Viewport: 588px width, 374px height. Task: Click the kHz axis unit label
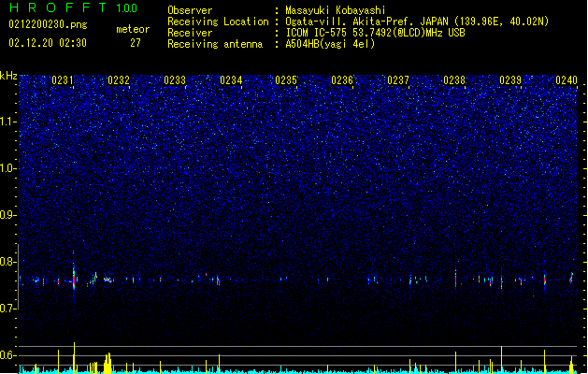point(8,76)
